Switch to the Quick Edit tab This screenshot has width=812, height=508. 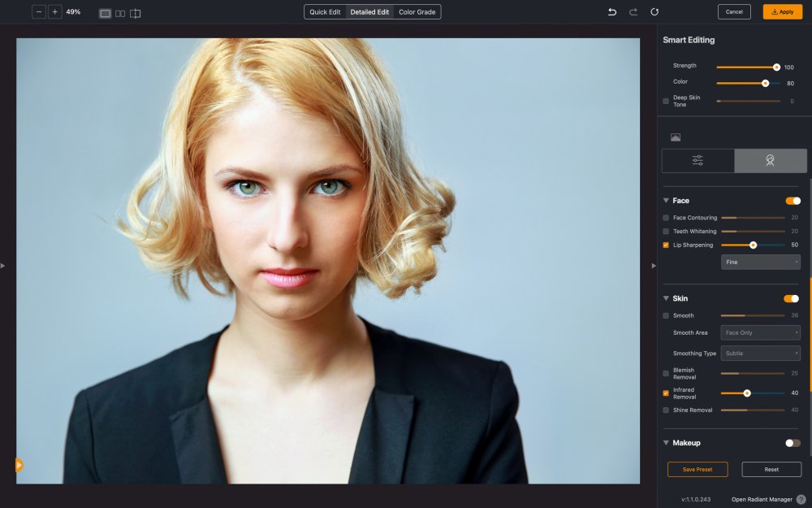click(325, 12)
